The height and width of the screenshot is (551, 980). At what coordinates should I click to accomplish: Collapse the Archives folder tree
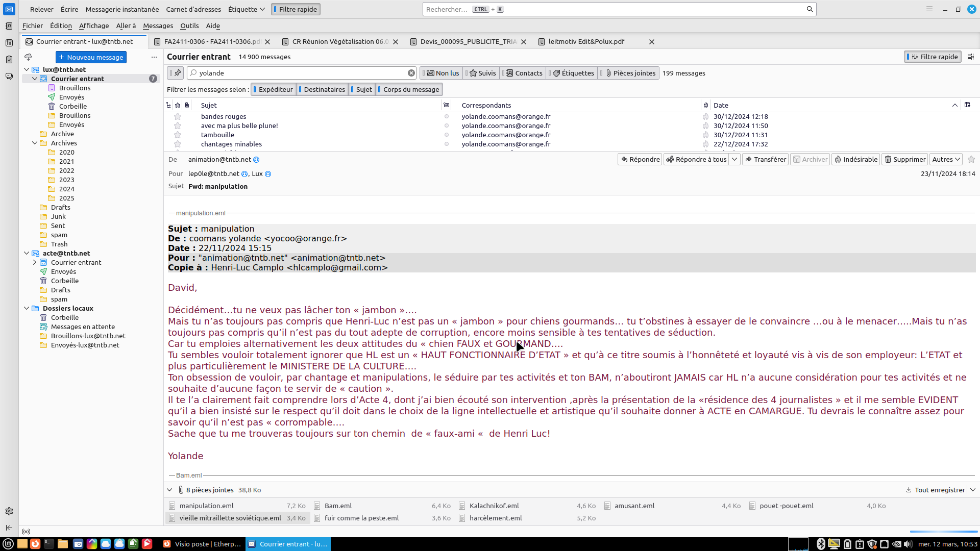[35, 143]
